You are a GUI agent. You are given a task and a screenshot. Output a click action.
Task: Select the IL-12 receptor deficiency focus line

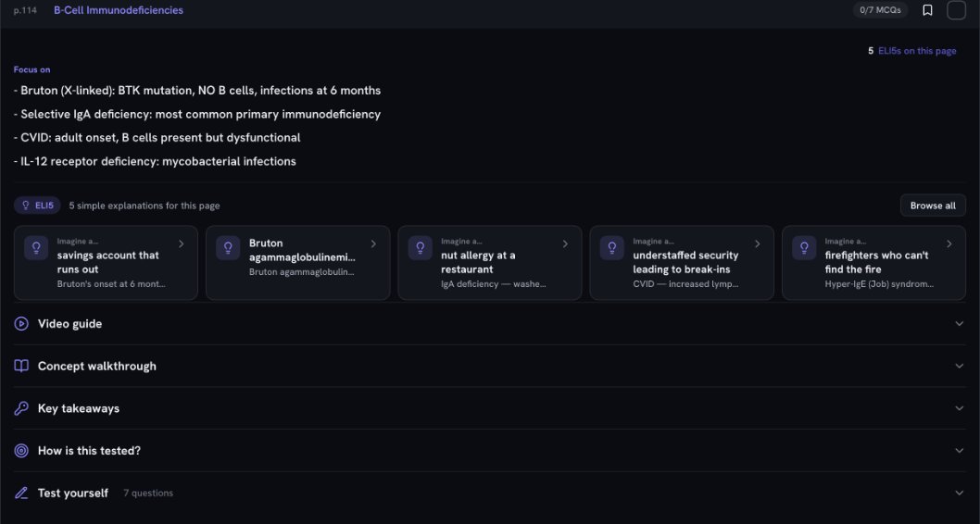click(x=155, y=161)
